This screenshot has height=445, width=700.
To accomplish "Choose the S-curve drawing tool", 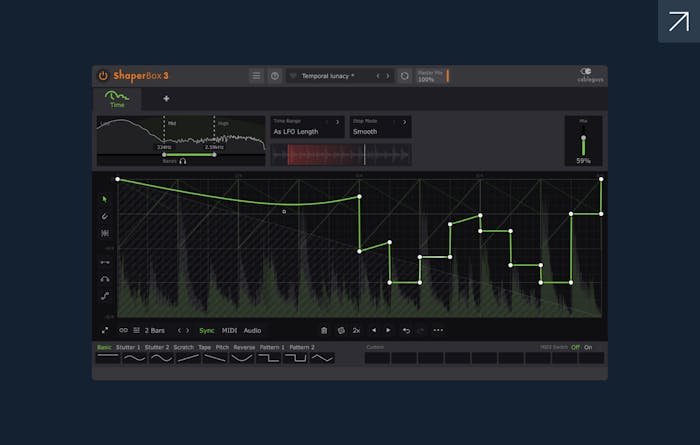I will coord(105,295).
